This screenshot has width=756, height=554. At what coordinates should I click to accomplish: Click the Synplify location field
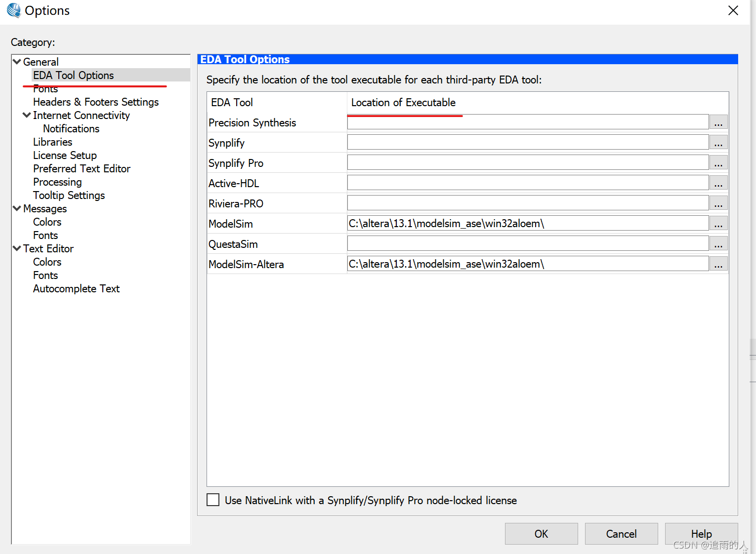[528, 142]
